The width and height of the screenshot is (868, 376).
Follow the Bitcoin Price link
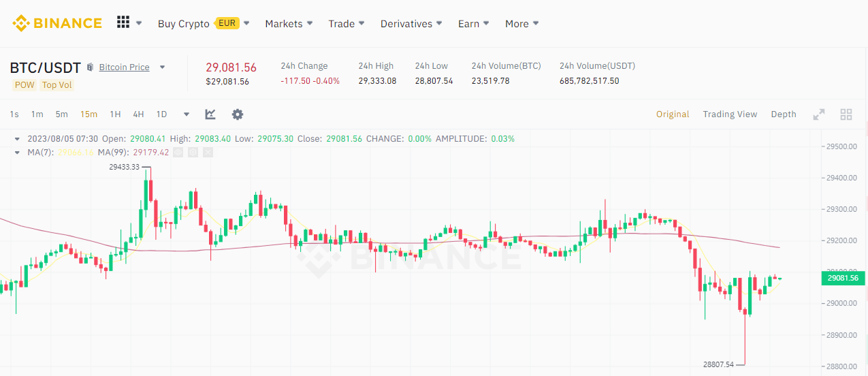pos(124,67)
